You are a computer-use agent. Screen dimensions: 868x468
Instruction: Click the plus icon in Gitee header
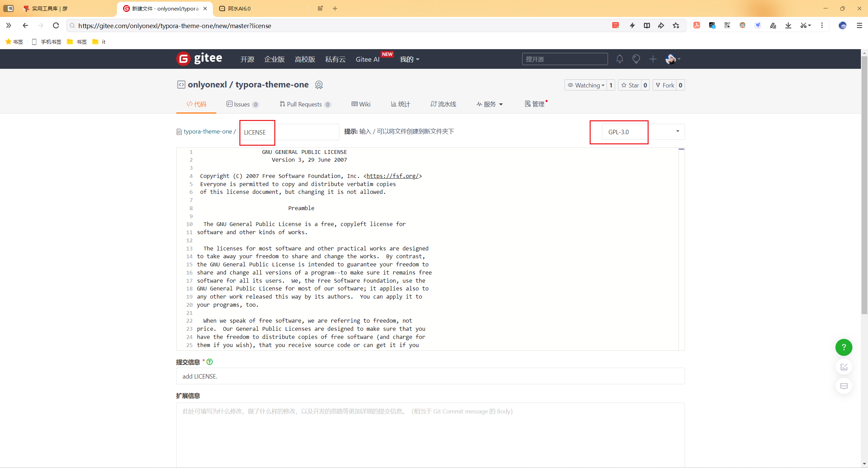(653, 59)
